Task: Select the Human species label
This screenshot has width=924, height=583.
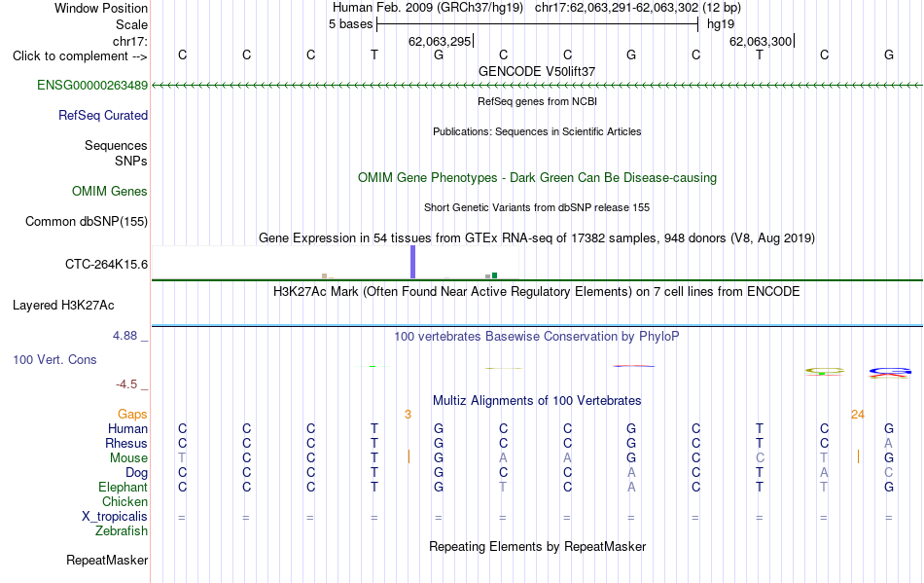Action: pyautogui.click(x=127, y=428)
